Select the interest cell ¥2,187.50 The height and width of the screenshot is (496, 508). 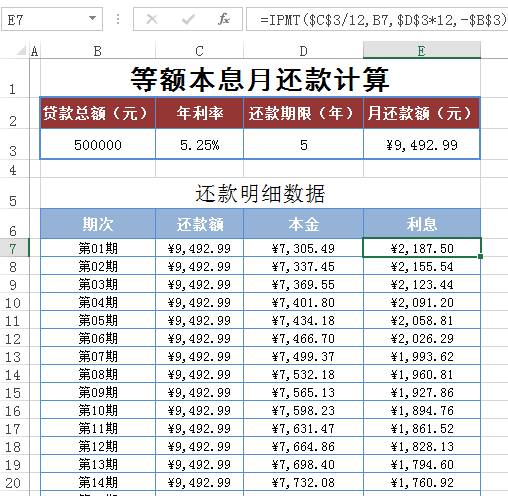tap(422, 248)
